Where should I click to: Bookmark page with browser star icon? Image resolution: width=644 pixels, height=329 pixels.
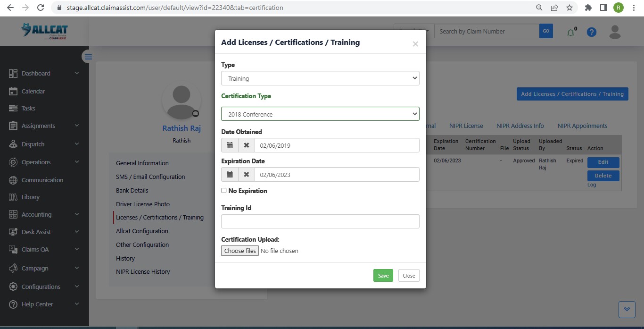[x=570, y=8]
